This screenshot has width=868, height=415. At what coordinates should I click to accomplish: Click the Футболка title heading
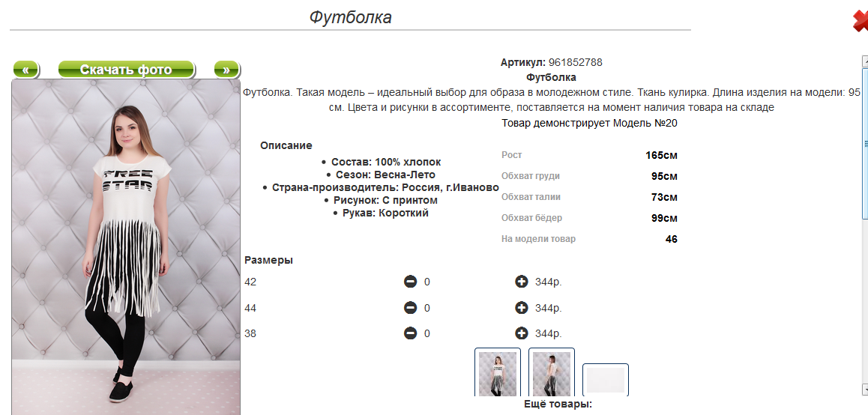350,17
